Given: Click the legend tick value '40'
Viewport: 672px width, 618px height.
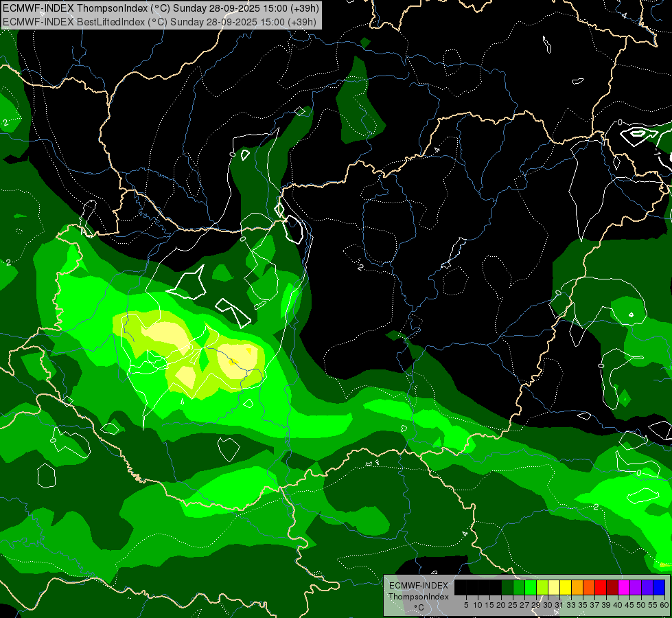Looking at the screenshot, I should tap(618, 605).
